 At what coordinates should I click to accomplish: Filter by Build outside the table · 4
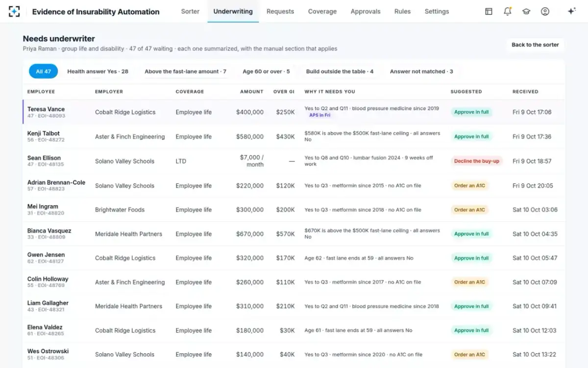point(340,71)
